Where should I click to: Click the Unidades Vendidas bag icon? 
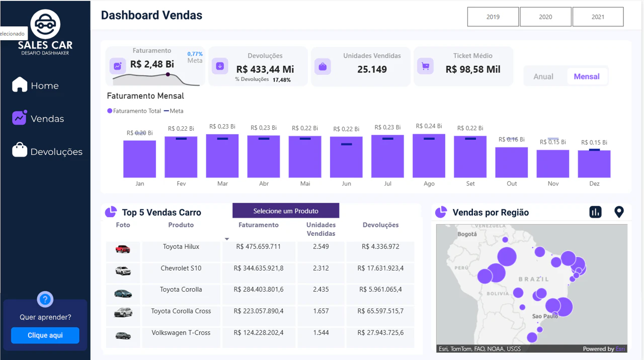coord(323,66)
